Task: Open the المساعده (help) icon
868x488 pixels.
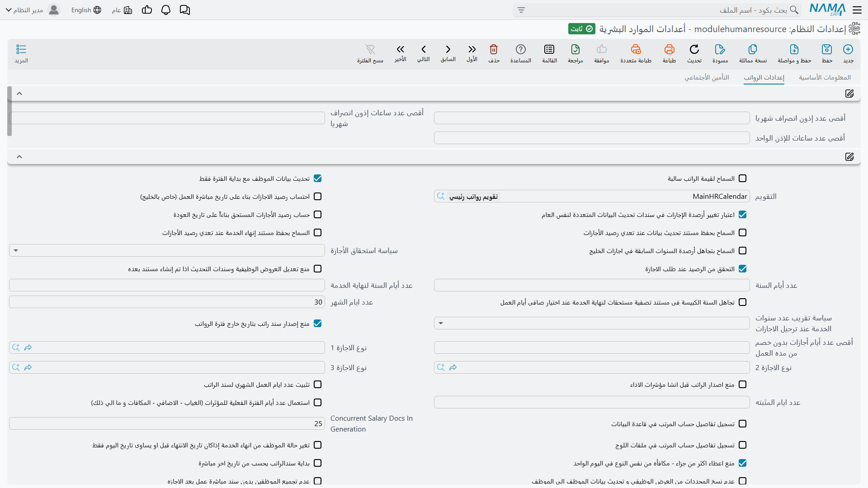Action: [x=521, y=49]
